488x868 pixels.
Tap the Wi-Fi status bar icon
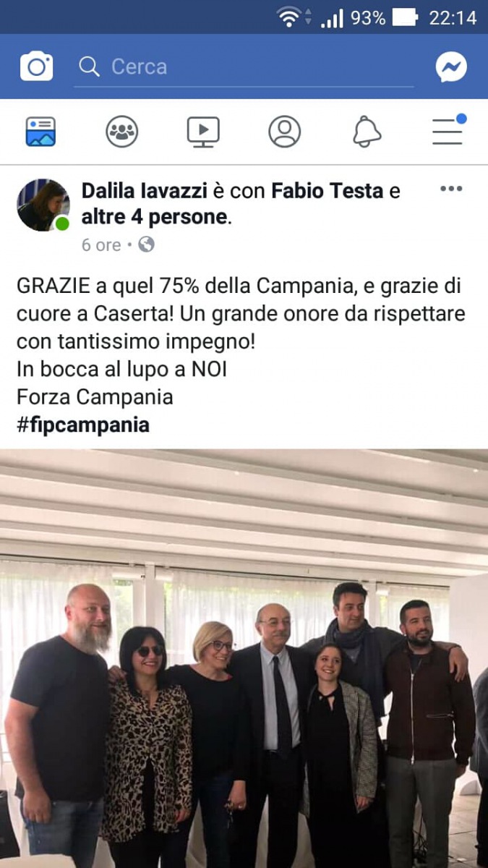coord(288,17)
